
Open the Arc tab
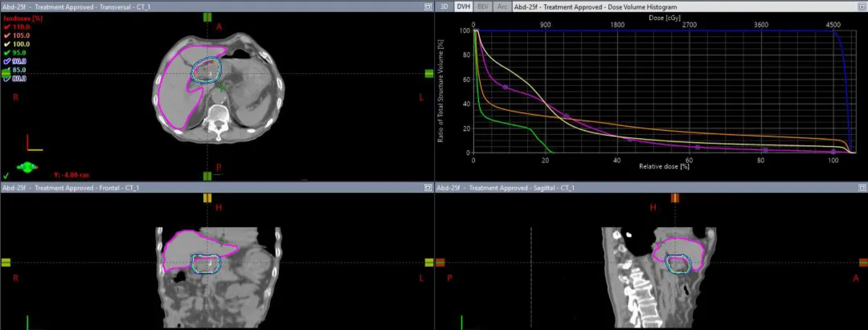coord(502,7)
